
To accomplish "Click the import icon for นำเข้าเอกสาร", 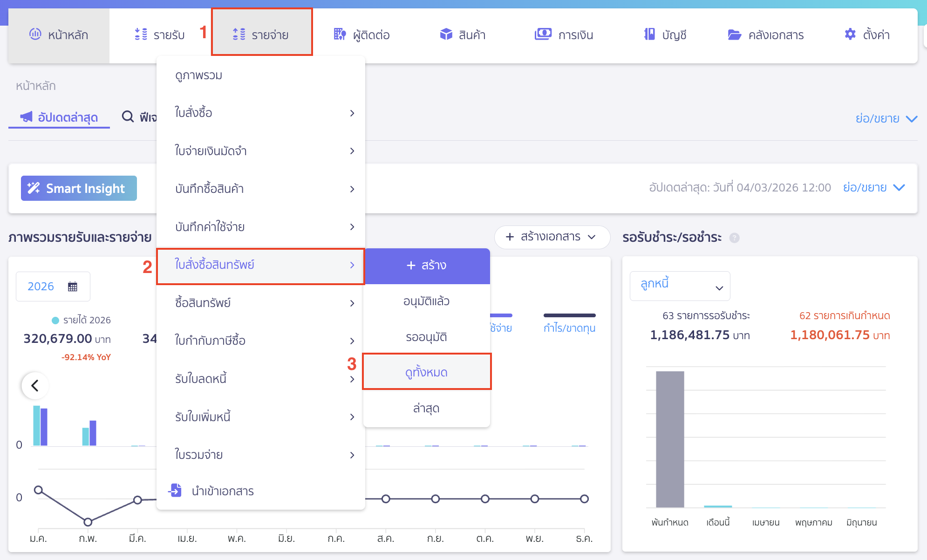I will point(175,491).
